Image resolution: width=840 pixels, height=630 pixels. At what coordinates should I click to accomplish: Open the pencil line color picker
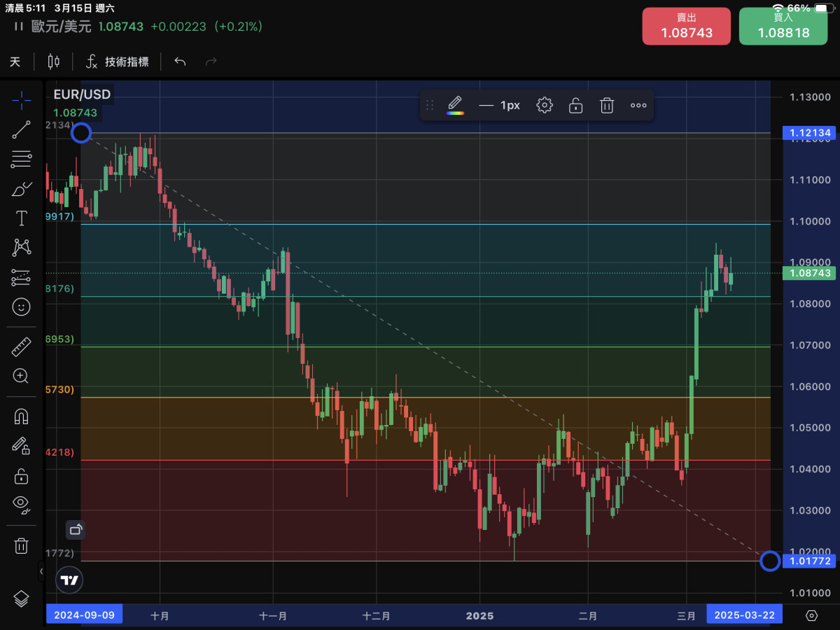click(x=455, y=106)
